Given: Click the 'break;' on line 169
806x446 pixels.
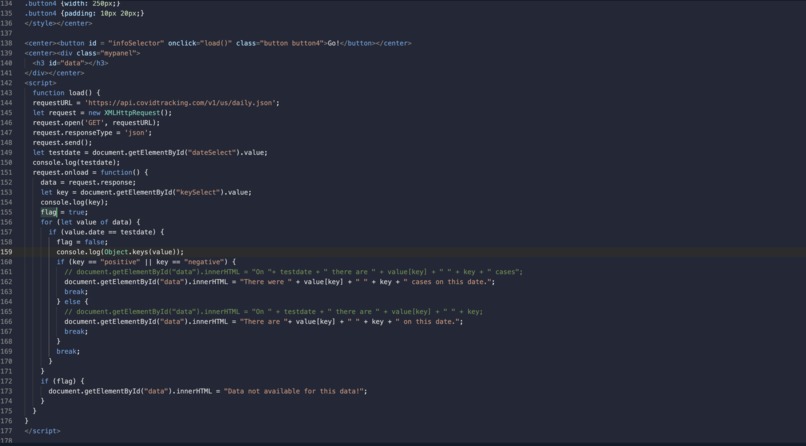Looking at the screenshot, I should (68, 351).
